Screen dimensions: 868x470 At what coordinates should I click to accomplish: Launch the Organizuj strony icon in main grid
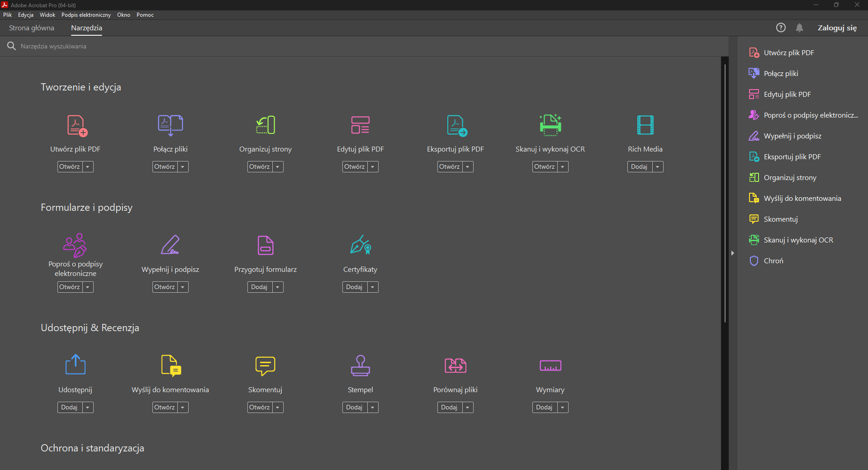click(266, 125)
